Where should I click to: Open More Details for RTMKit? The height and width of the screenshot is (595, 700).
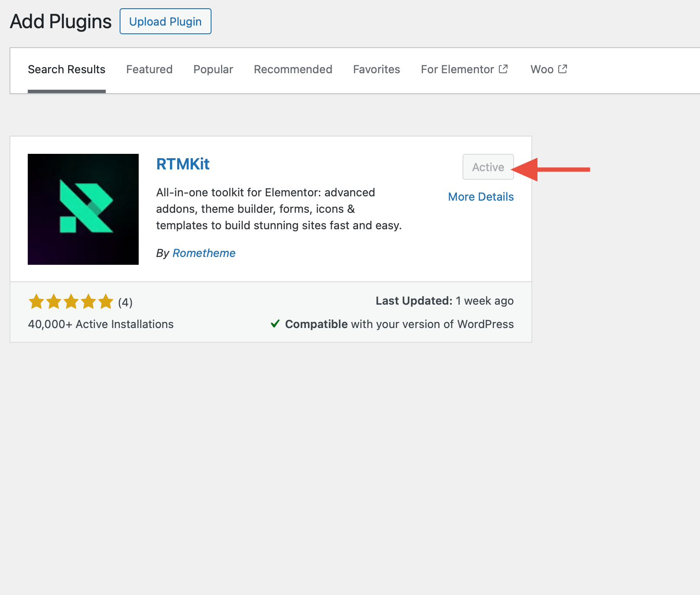(x=481, y=197)
